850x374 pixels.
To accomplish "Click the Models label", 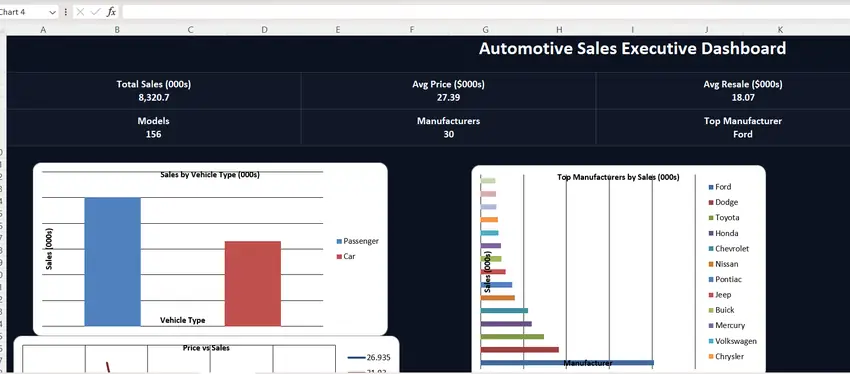I will 153,121.
